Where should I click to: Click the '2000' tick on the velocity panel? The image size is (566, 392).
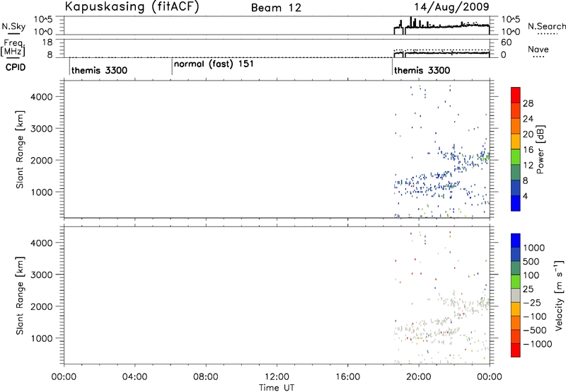(x=42, y=306)
